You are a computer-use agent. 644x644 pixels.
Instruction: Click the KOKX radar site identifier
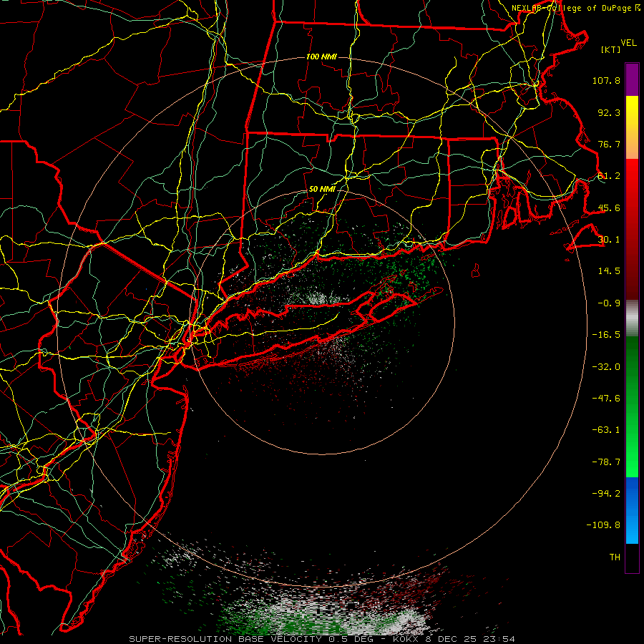click(x=406, y=639)
